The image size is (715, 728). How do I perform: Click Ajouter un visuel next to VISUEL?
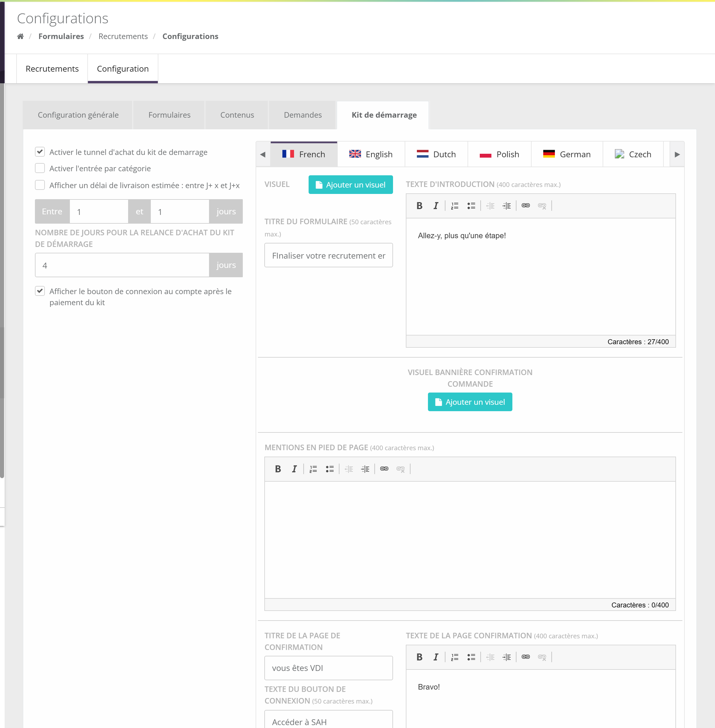(351, 185)
